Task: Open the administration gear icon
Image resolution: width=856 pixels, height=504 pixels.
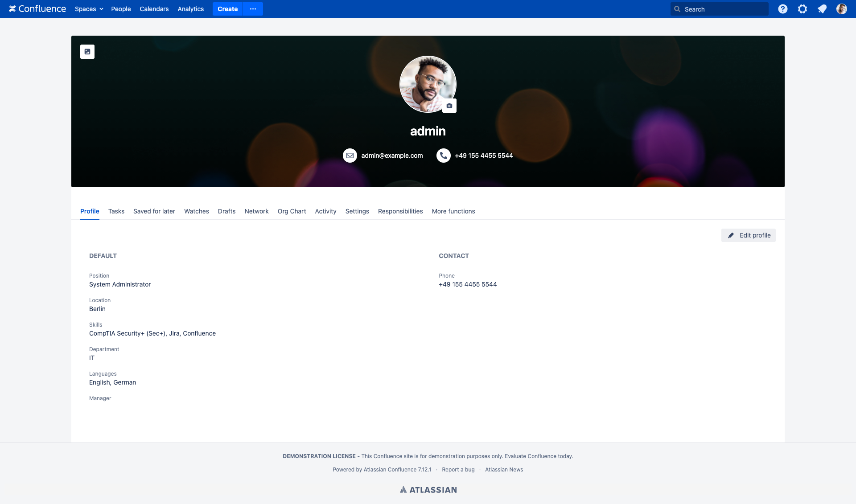Action: pos(802,9)
